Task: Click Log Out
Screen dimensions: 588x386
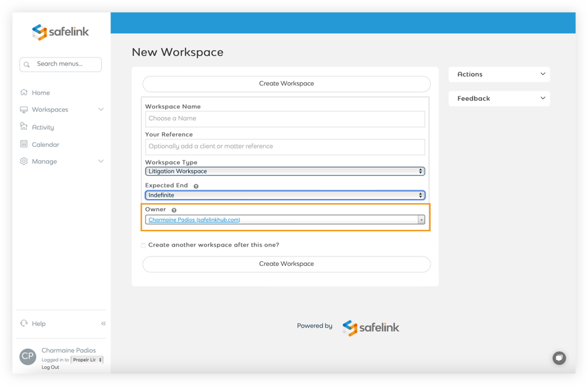Action: (x=50, y=367)
